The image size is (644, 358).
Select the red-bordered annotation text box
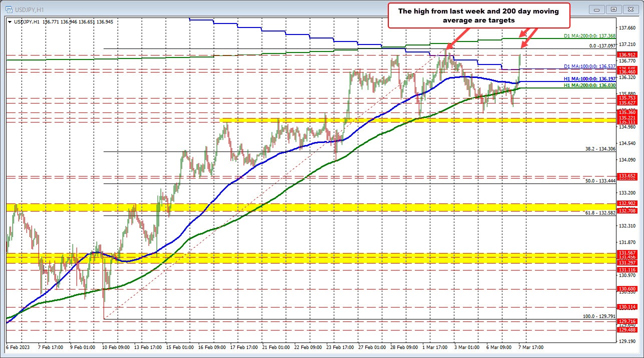click(x=479, y=15)
